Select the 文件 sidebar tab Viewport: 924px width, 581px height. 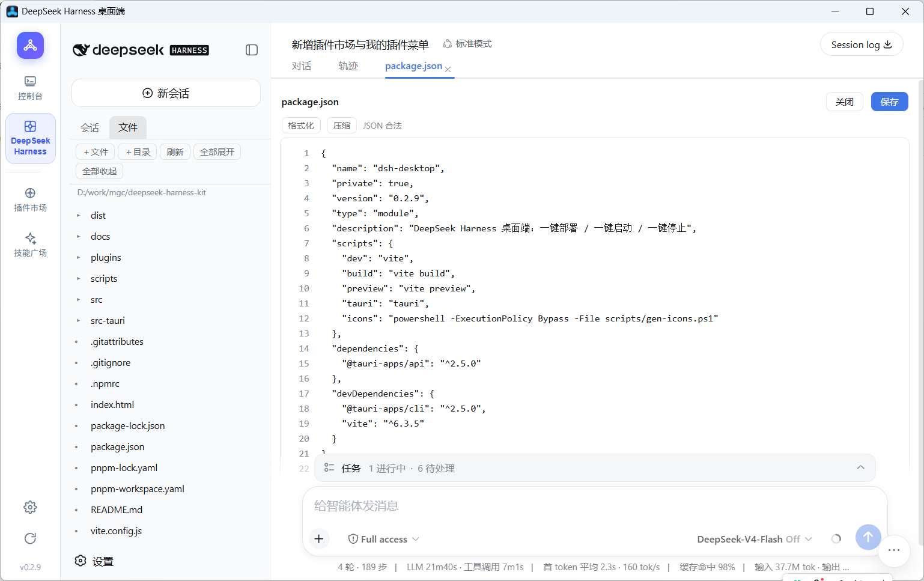point(128,127)
